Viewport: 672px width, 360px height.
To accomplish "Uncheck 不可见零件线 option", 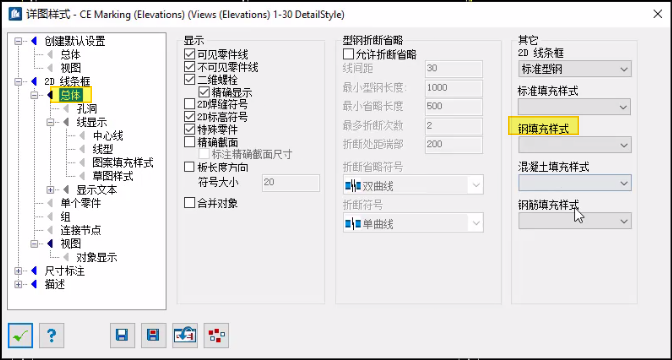I will 189,67.
